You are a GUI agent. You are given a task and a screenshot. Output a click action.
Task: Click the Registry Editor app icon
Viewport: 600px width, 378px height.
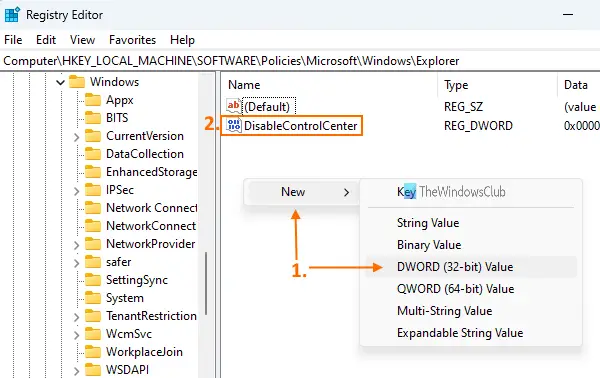[12, 15]
